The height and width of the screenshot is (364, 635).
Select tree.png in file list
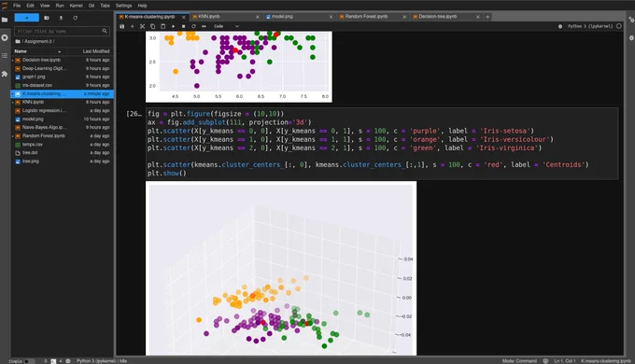[x=63, y=161]
